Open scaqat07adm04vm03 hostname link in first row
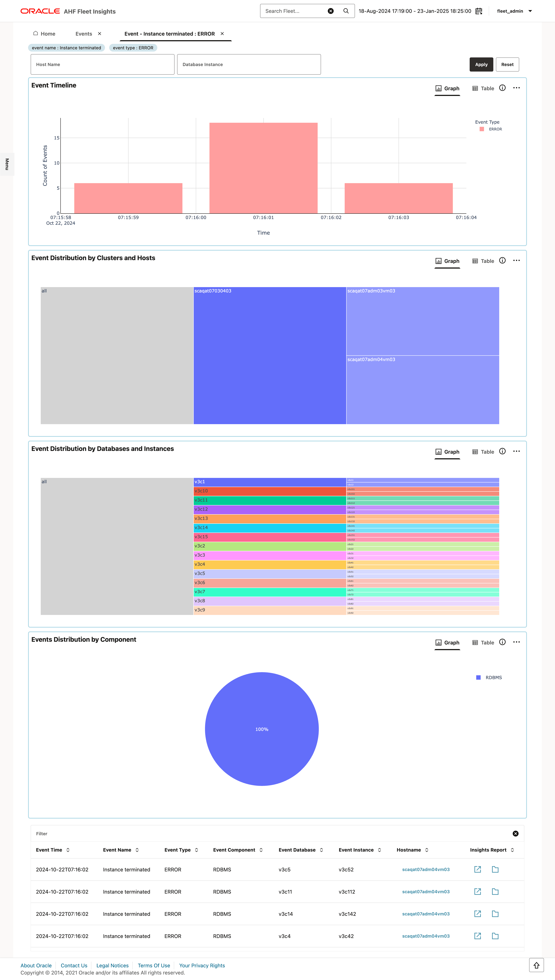Viewport: 555px width, 980px height. coord(425,869)
